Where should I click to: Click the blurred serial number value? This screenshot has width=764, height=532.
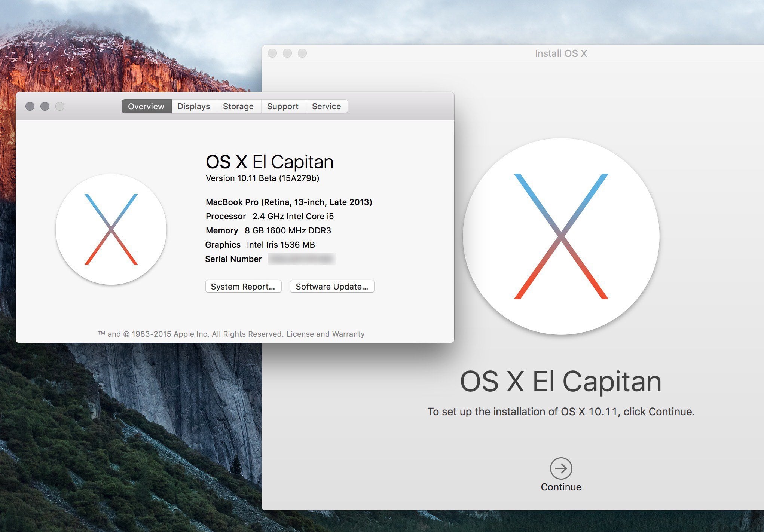click(302, 259)
